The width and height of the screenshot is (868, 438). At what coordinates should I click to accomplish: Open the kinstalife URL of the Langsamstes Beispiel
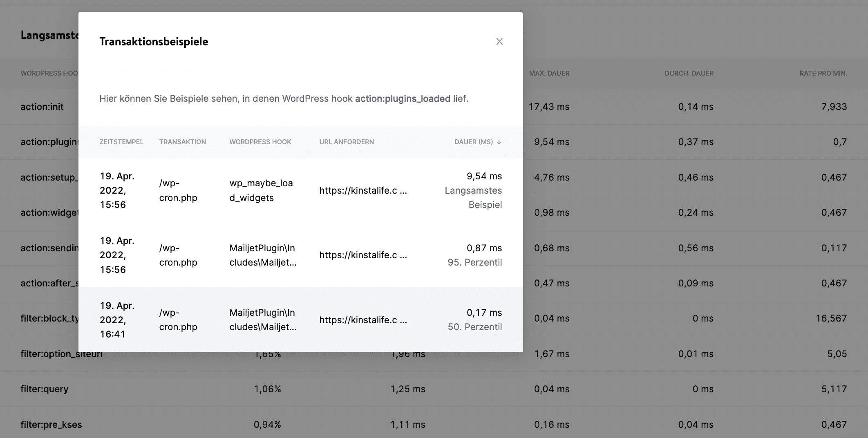[363, 190]
